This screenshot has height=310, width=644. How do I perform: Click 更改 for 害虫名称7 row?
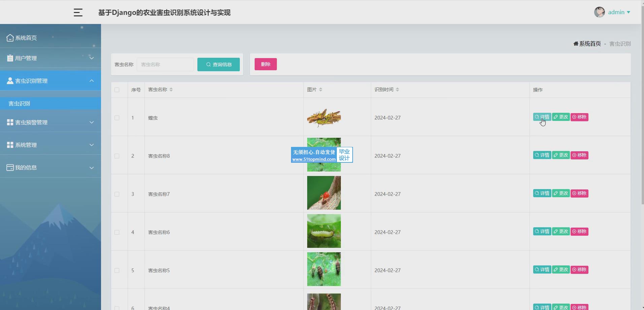tap(561, 193)
